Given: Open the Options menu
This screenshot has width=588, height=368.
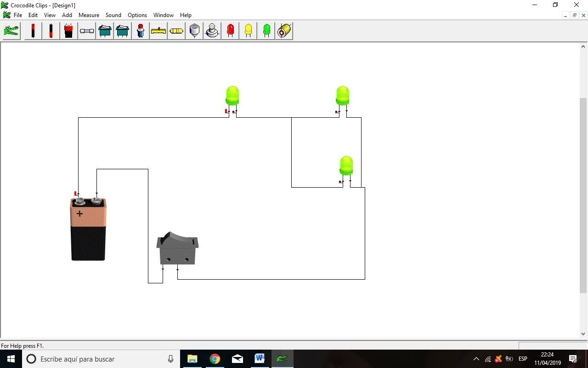Looking at the screenshot, I should pyautogui.click(x=137, y=15).
